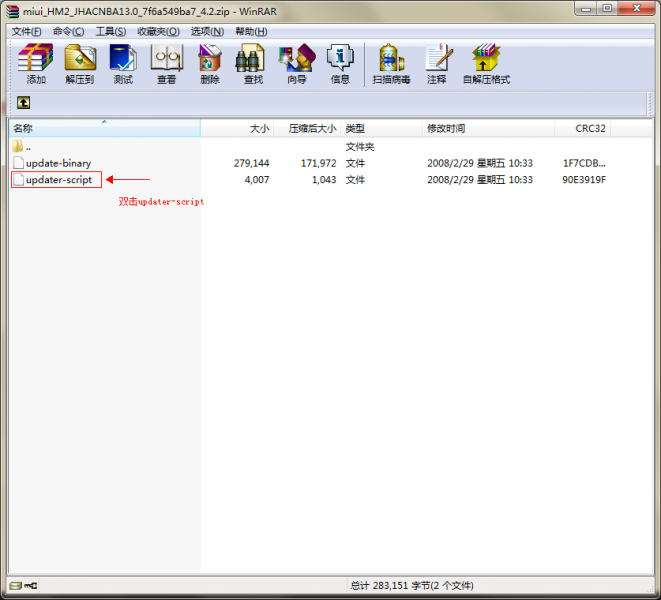Screen dimensions: 661x600
Task: Go up one folder level button
Action: pos(23,102)
